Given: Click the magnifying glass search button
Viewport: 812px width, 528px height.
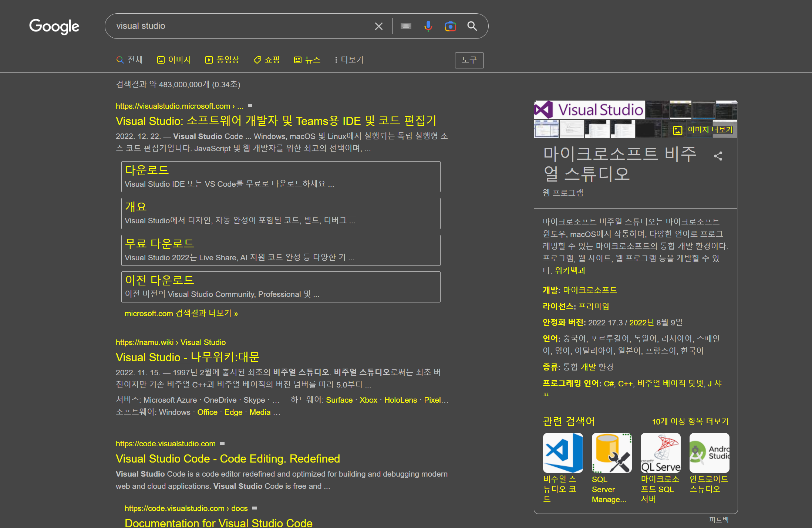Looking at the screenshot, I should (472, 26).
